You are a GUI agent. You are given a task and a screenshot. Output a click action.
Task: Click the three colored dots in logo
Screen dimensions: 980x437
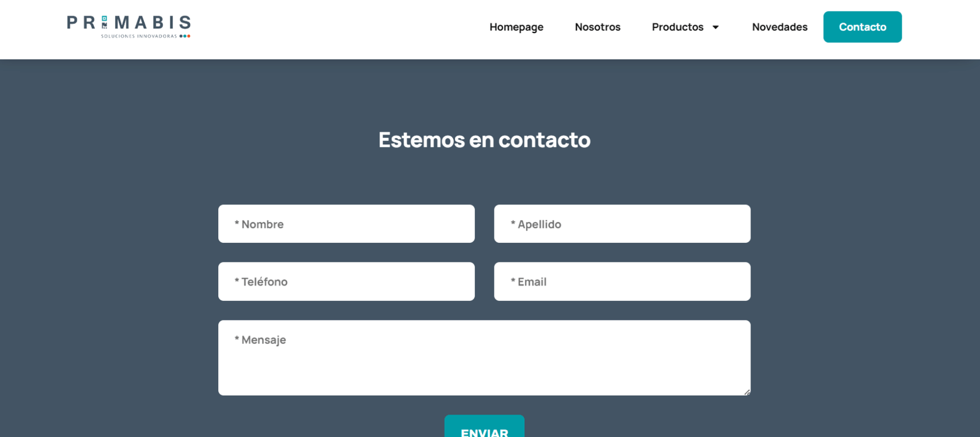[x=184, y=36]
